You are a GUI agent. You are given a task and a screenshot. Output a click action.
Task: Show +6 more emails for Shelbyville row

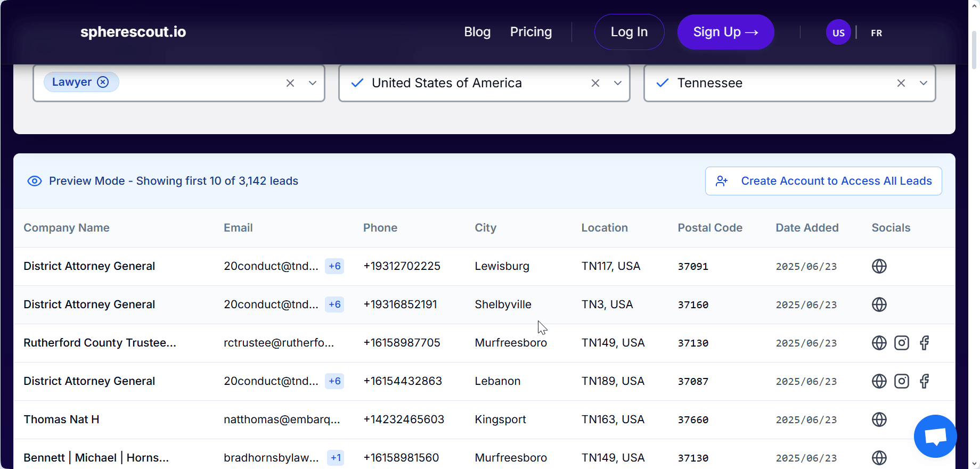point(334,305)
